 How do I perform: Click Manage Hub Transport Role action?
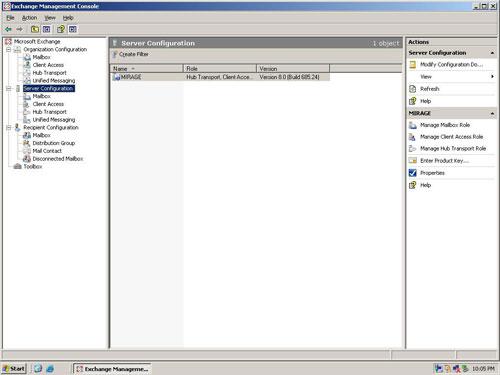(453, 149)
